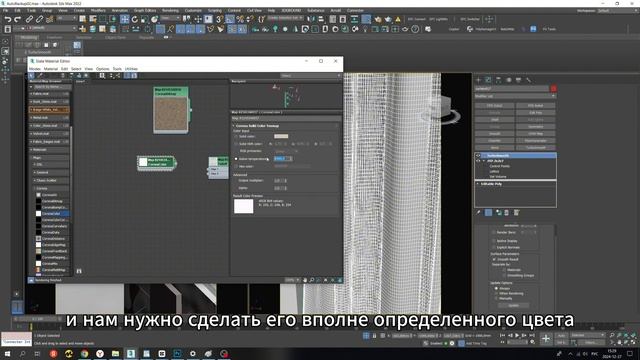Select the Select and Rotate tool
The height and width of the screenshot is (360, 640).
135,19
